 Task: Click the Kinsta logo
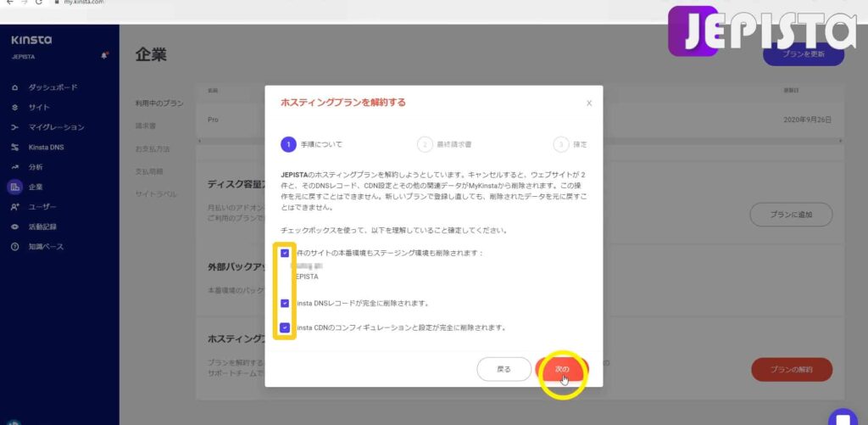[x=31, y=41]
